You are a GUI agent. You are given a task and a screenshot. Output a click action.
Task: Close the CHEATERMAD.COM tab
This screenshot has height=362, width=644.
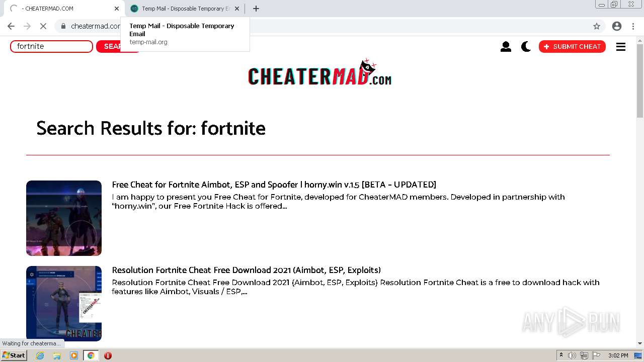pos(117,9)
